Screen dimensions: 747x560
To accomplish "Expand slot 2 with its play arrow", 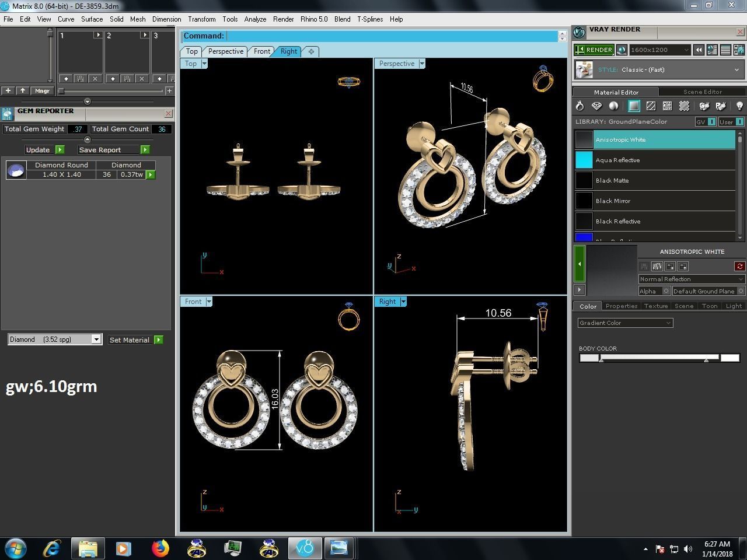I will coord(145,35).
